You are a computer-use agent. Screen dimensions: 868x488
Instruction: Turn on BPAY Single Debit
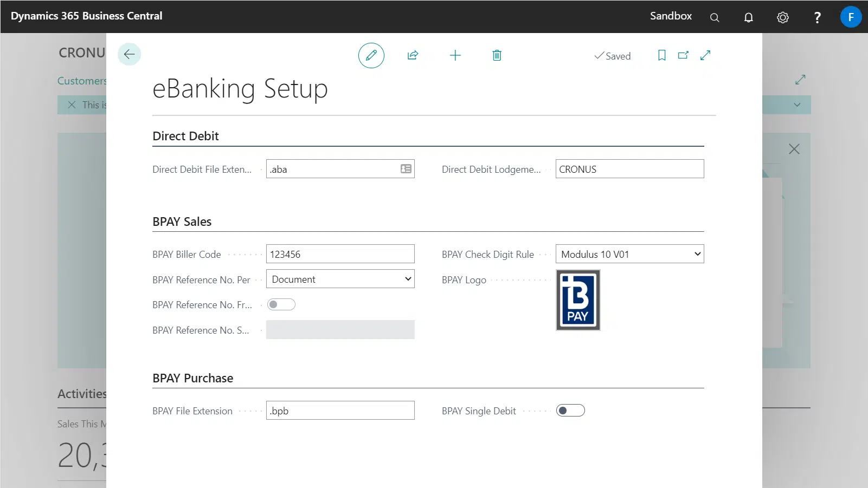click(x=570, y=410)
